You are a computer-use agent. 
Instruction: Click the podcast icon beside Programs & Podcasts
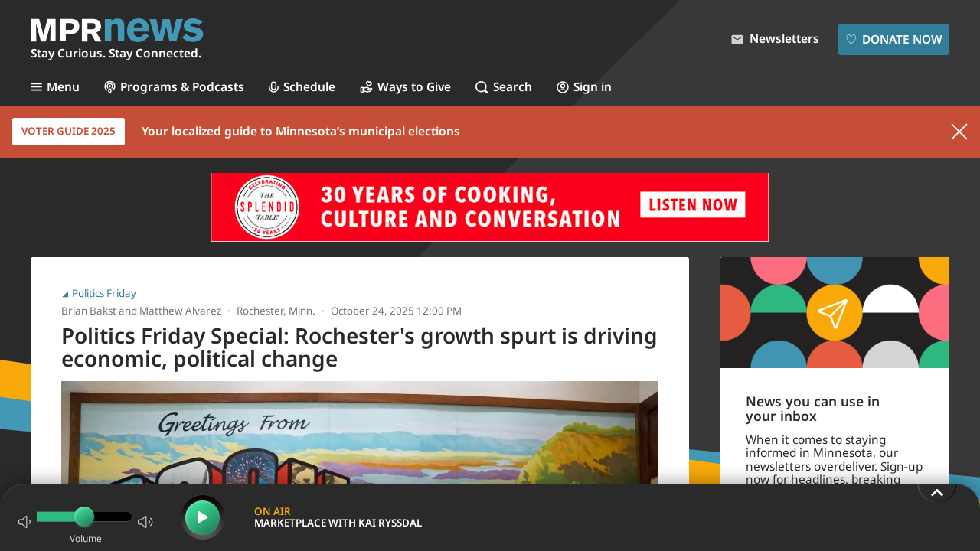pyautogui.click(x=109, y=87)
